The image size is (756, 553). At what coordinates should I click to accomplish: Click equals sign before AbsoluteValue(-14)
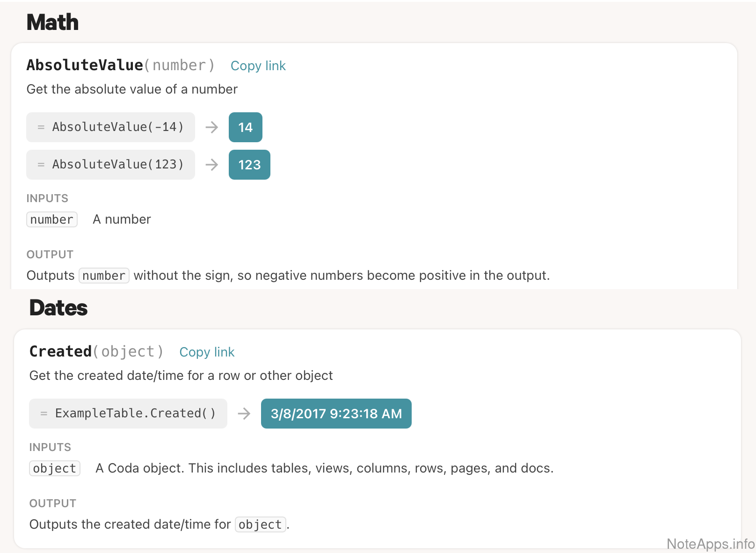point(41,127)
